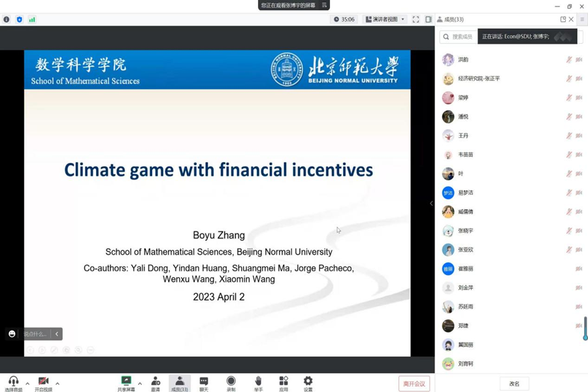The height and width of the screenshot is (392, 588).
Task: Click the members list scrollbar handle
Action: pyautogui.click(x=585, y=328)
